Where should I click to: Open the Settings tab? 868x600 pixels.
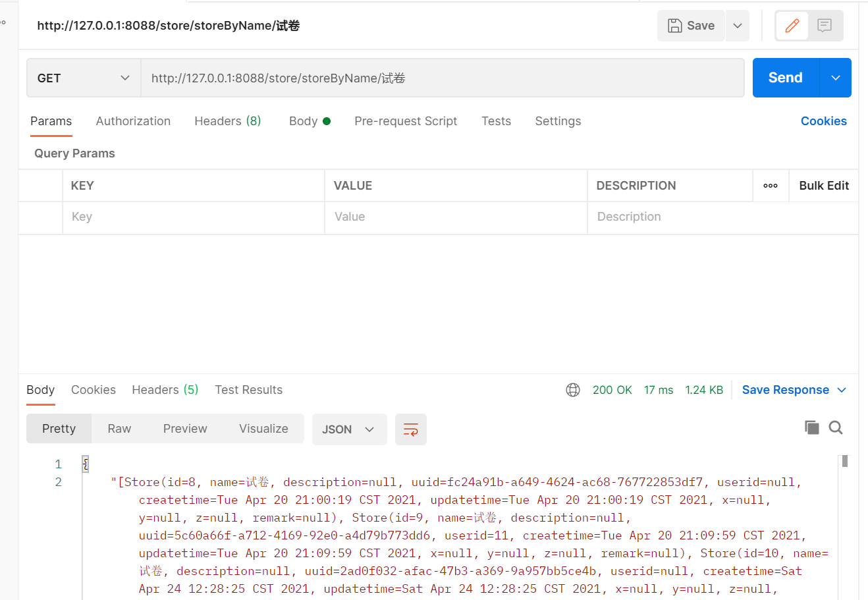(558, 121)
